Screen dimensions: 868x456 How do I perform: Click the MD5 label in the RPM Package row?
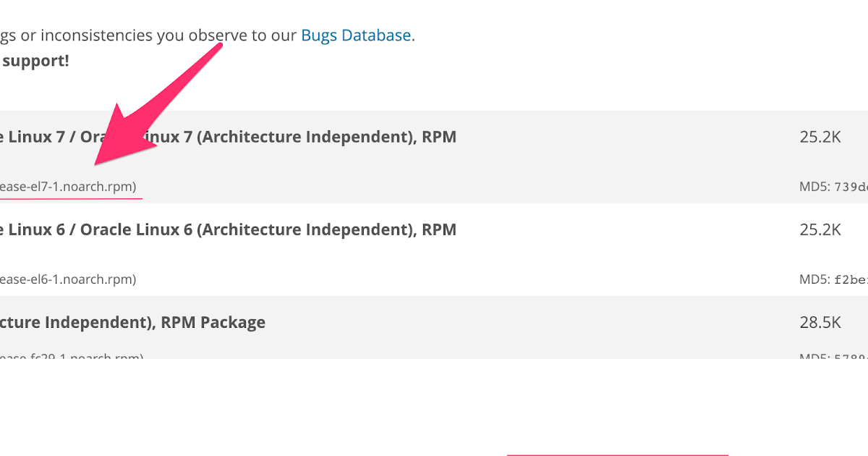click(813, 357)
